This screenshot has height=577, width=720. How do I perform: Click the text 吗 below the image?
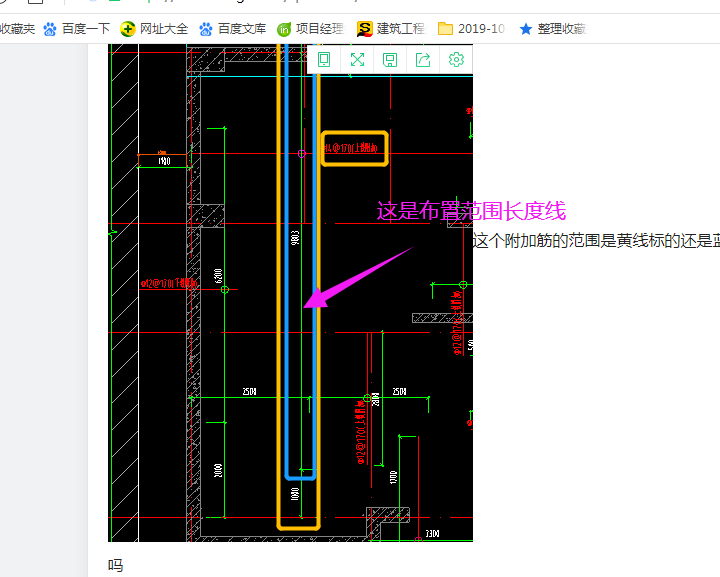[116, 565]
